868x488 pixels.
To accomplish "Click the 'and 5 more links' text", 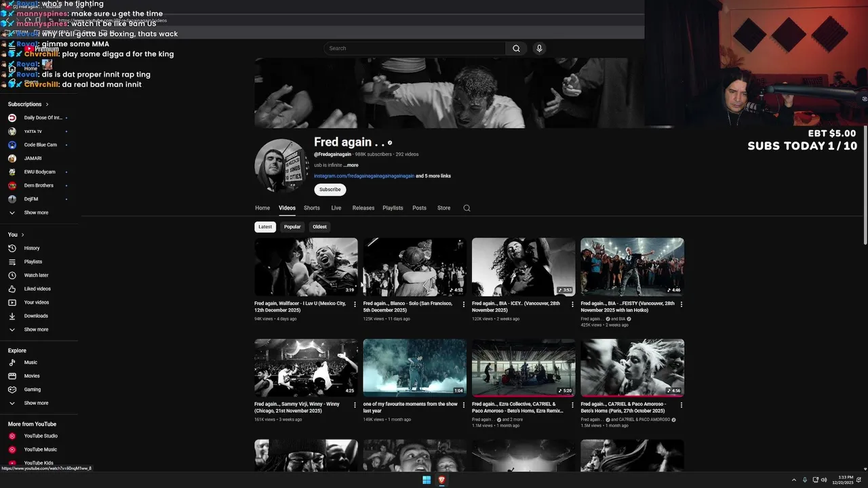I will (x=433, y=176).
